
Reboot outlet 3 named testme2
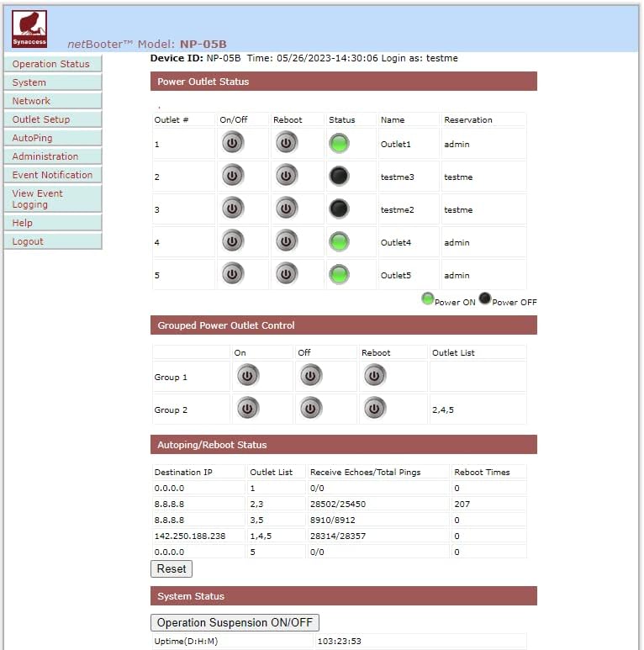(287, 208)
